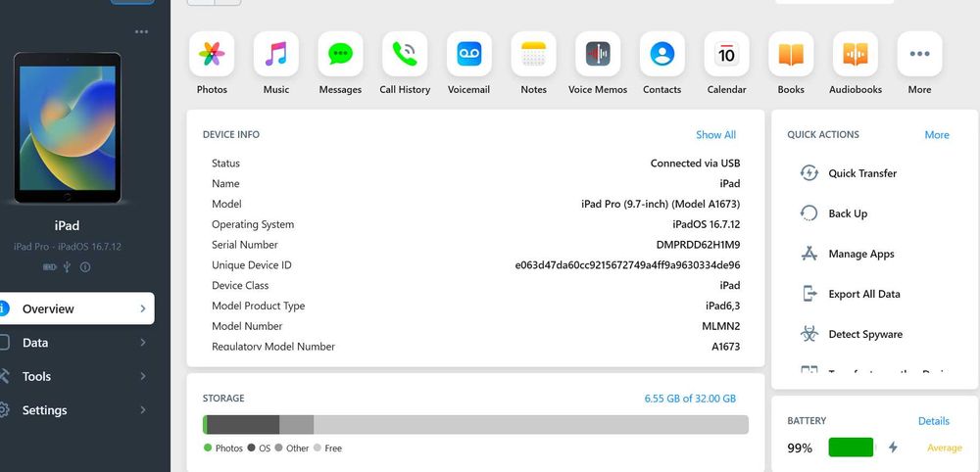Viewport: 980px width, 472px height.
Task: Click the battery status icon under iPad name
Action: 49,267
